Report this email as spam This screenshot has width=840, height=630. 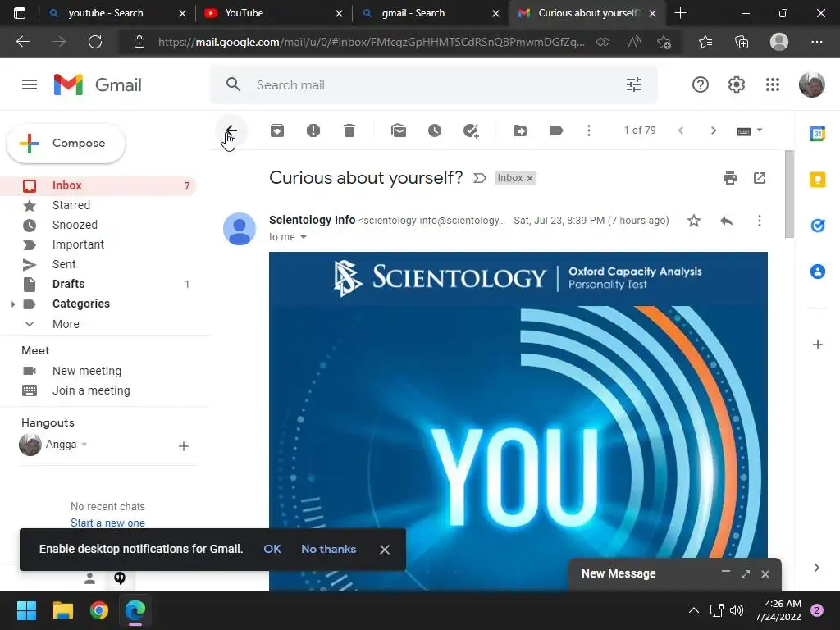pyautogui.click(x=313, y=130)
